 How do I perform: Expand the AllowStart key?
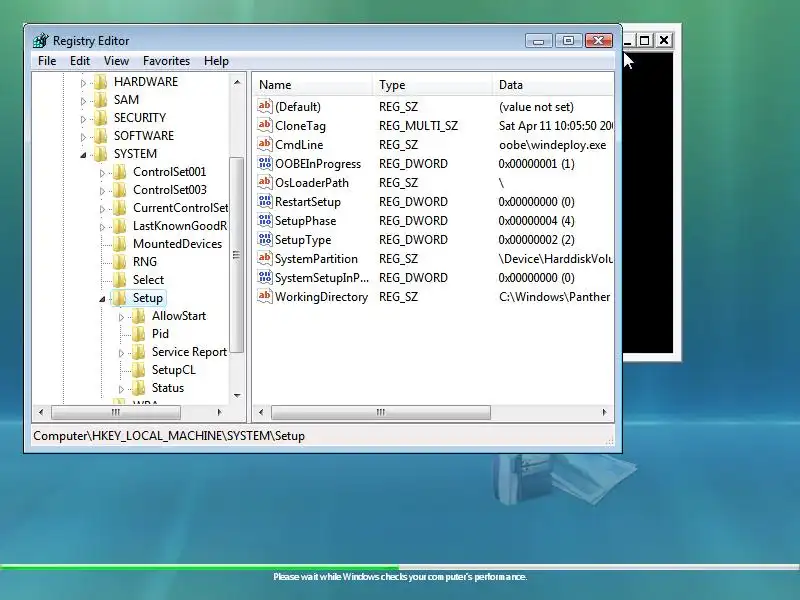click(121, 317)
